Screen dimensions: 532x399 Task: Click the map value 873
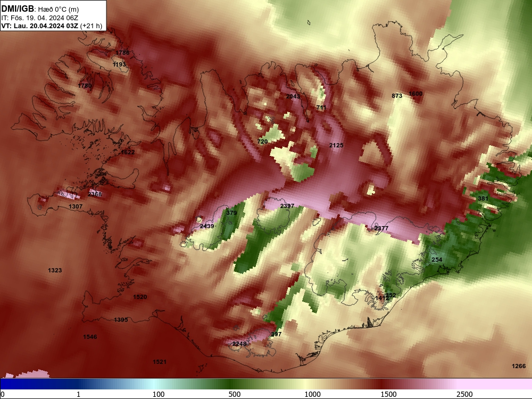coord(397,96)
